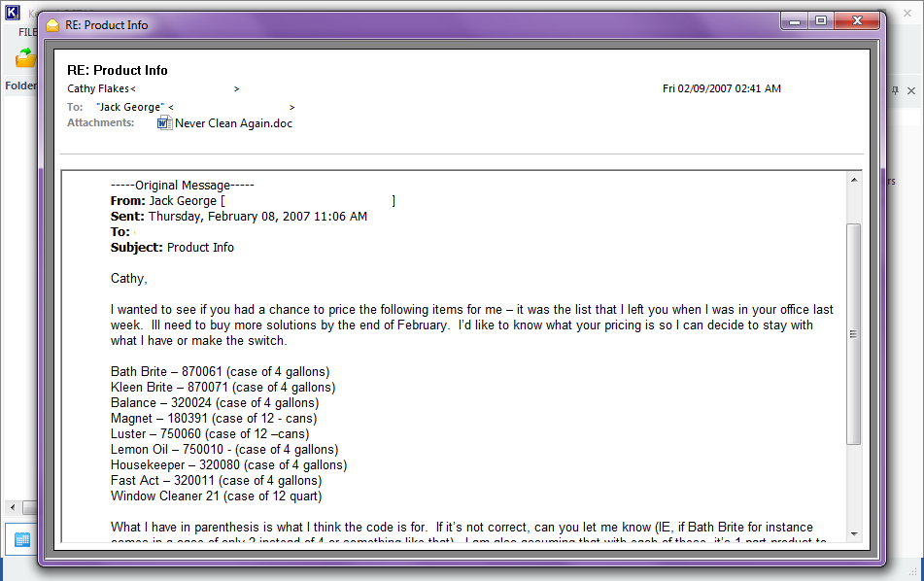Click the greeting "Cathy," in the body
This screenshot has height=581, width=924.
129,279
